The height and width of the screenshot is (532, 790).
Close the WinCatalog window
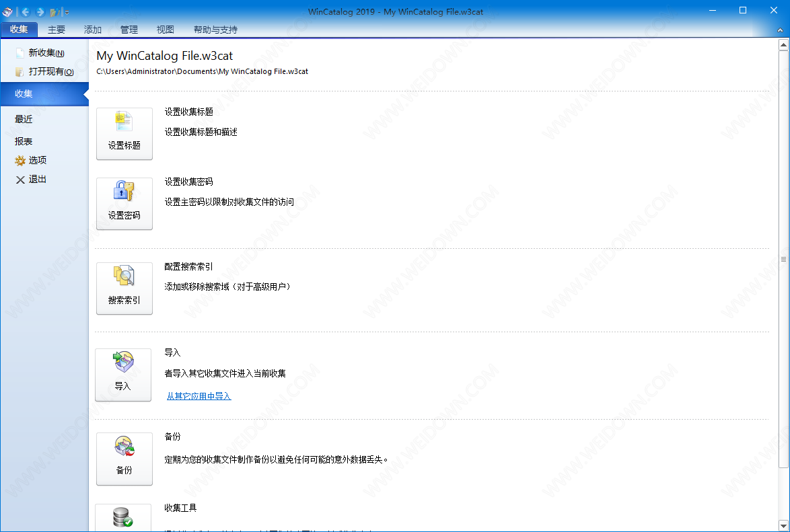[774, 11]
